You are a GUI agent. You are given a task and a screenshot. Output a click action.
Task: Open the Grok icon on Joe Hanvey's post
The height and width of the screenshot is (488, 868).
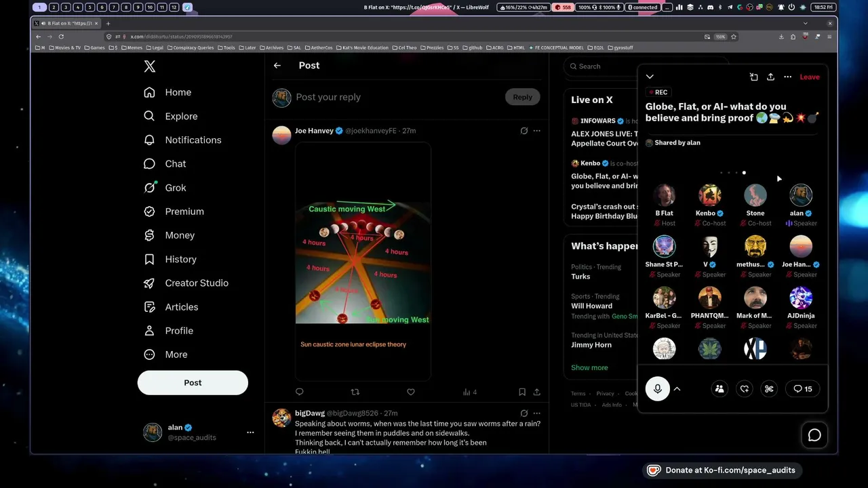click(524, 131)
